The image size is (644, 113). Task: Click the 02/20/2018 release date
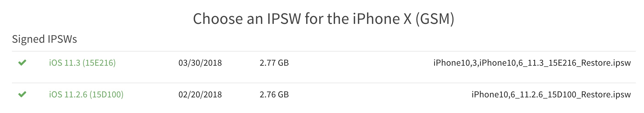(x=200, y=94)
